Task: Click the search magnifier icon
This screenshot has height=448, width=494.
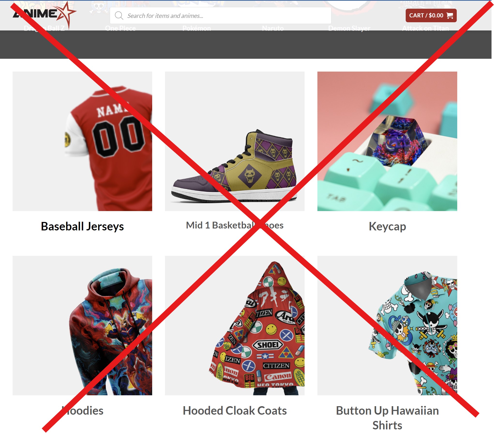Action: [119, 15]
